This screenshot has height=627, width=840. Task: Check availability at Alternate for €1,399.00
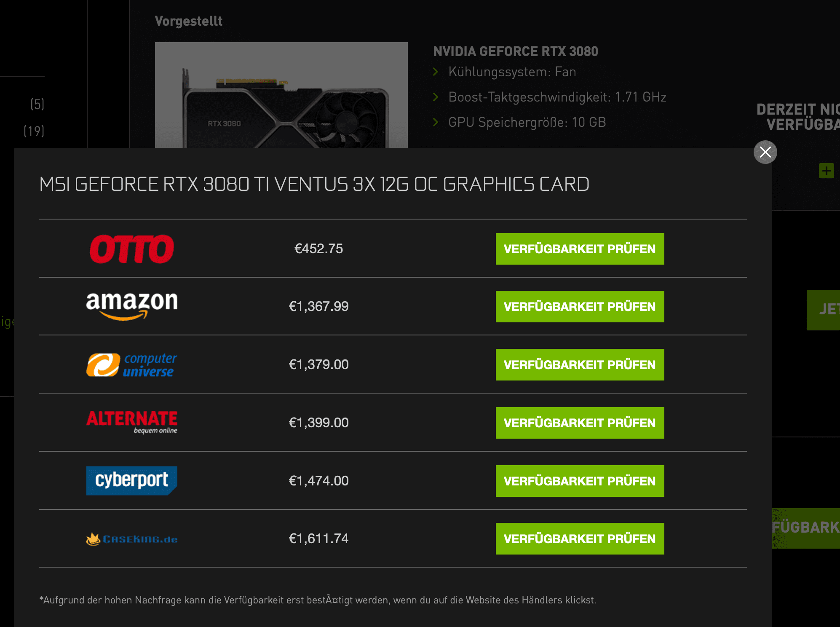click(x=580, y=423)
